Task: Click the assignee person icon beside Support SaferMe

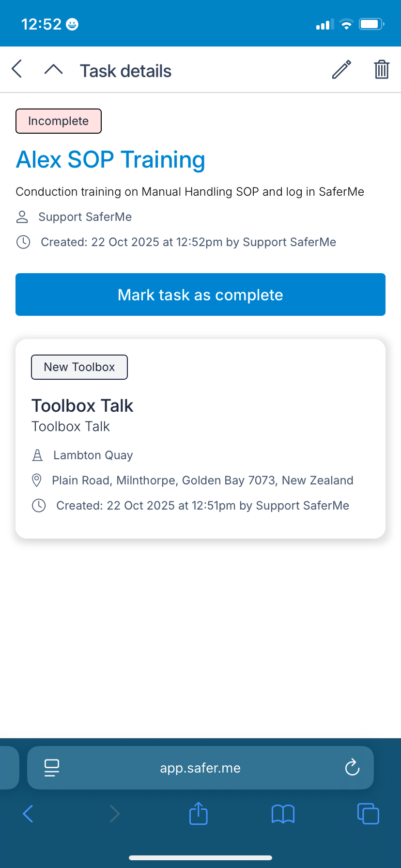Action: click(x=22, y=217)
